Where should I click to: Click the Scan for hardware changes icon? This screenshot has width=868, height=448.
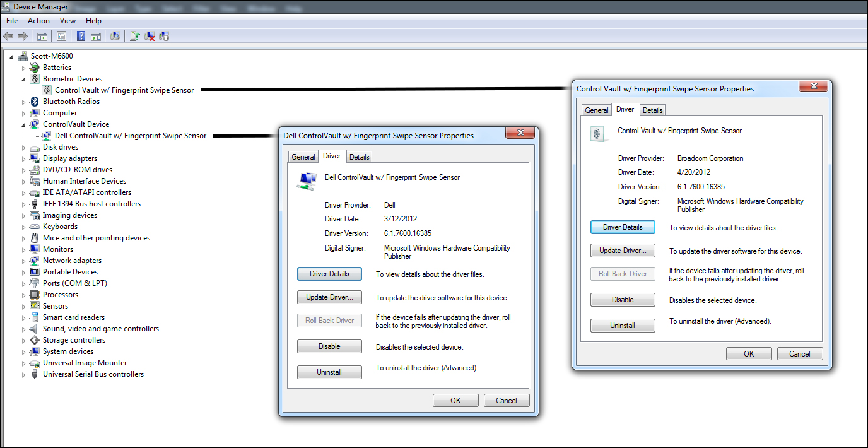click(115, 36)
